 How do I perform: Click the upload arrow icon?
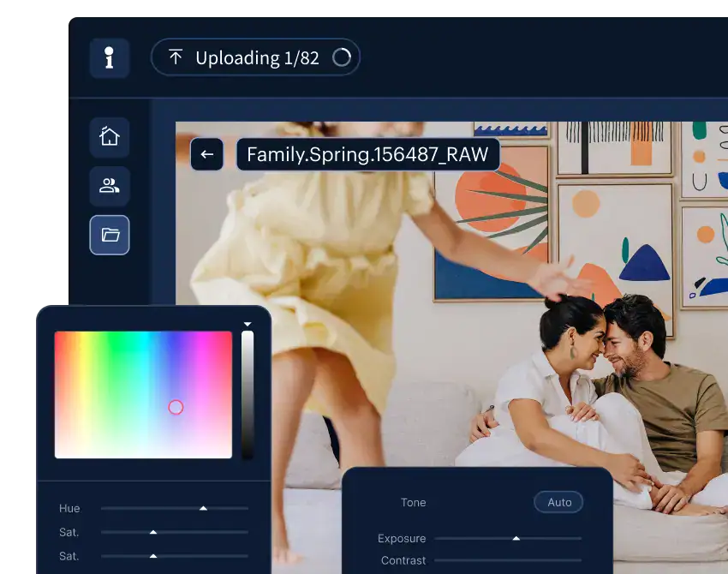[x=175, y=57]
